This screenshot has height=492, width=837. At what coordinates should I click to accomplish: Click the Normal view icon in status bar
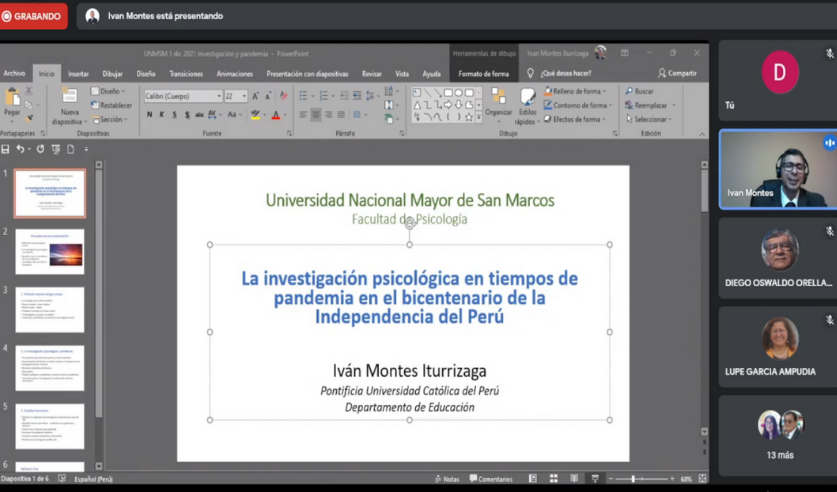click(x=533, y=479)
